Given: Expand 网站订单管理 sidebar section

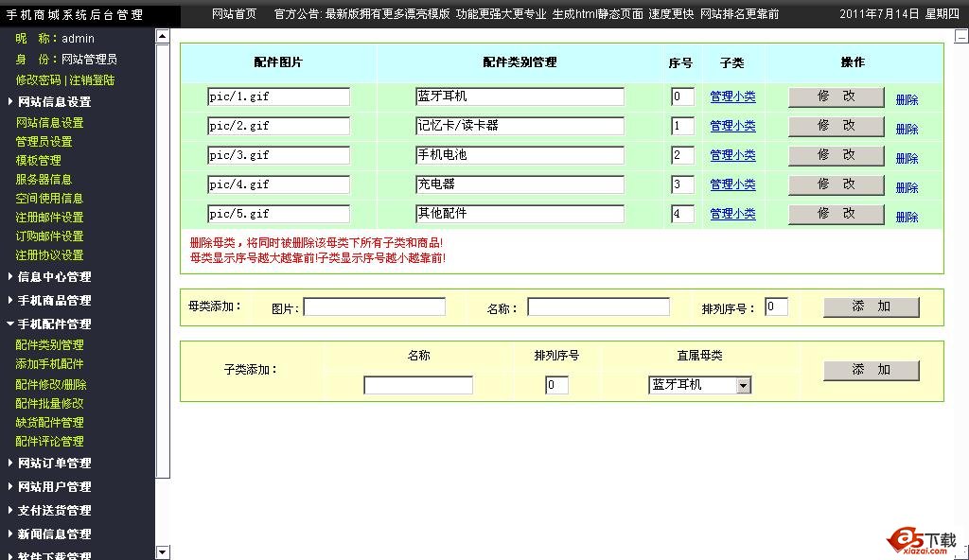Looking at the screenshot, I should coord(54,464).
